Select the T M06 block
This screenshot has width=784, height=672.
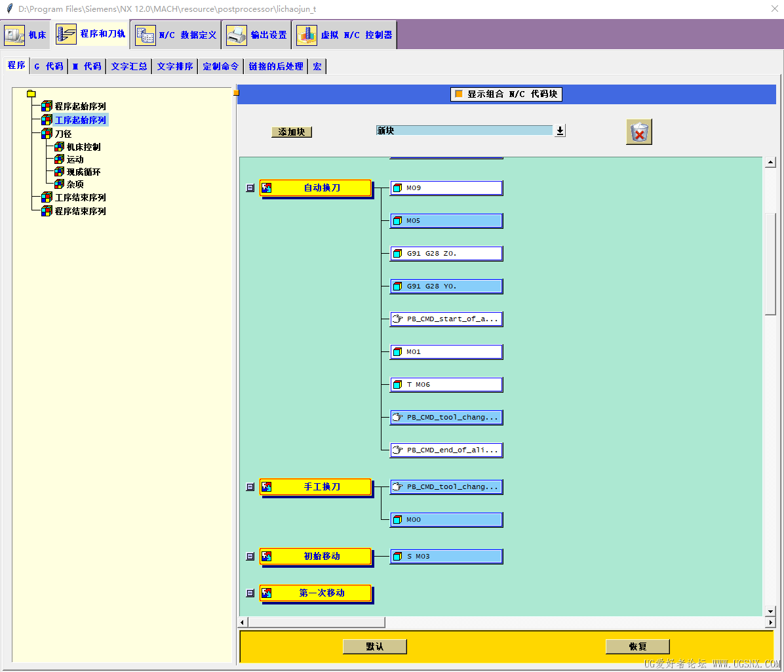tap(446, 385)
